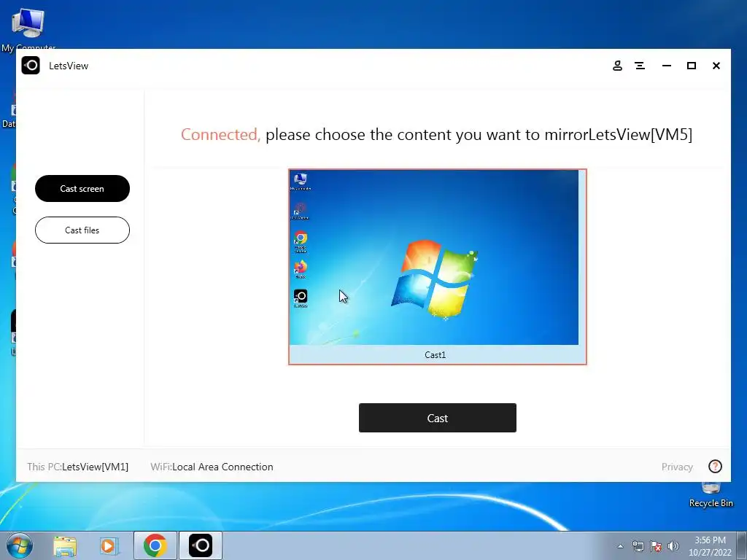Select Cast screen mode
This screenshot has width=747, height=560.
[x=82, y=189]
